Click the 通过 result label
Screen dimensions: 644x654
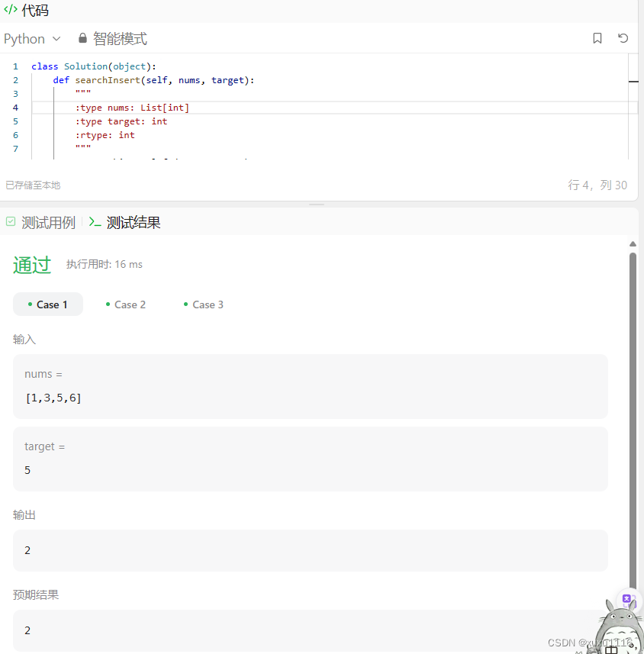32,263
